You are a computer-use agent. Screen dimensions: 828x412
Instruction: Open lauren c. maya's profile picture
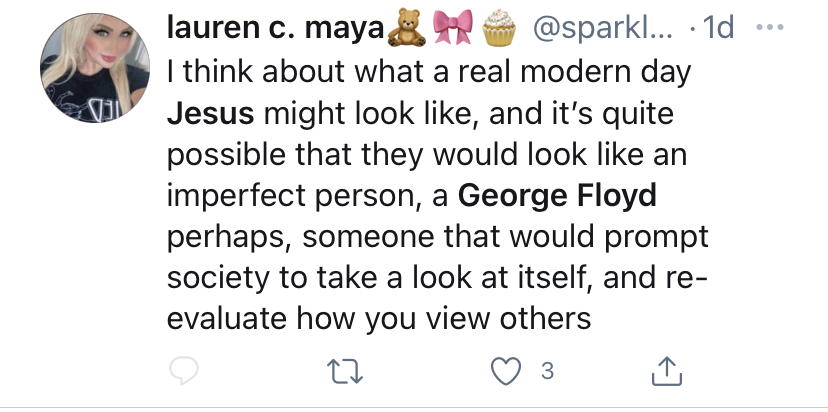pos(95,68)
